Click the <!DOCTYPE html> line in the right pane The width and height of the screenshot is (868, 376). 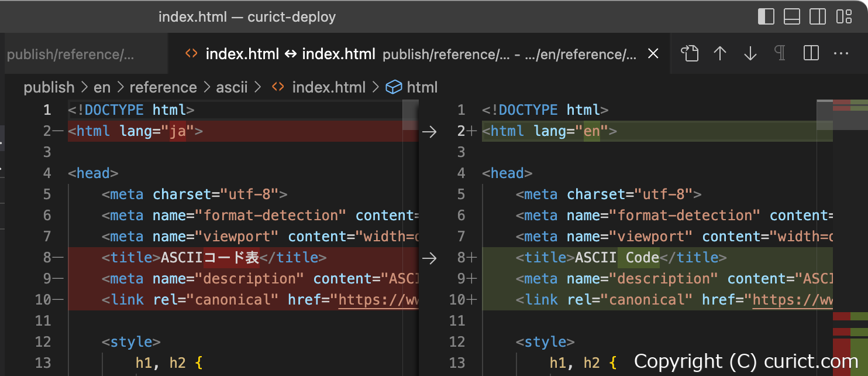(545, 110)
